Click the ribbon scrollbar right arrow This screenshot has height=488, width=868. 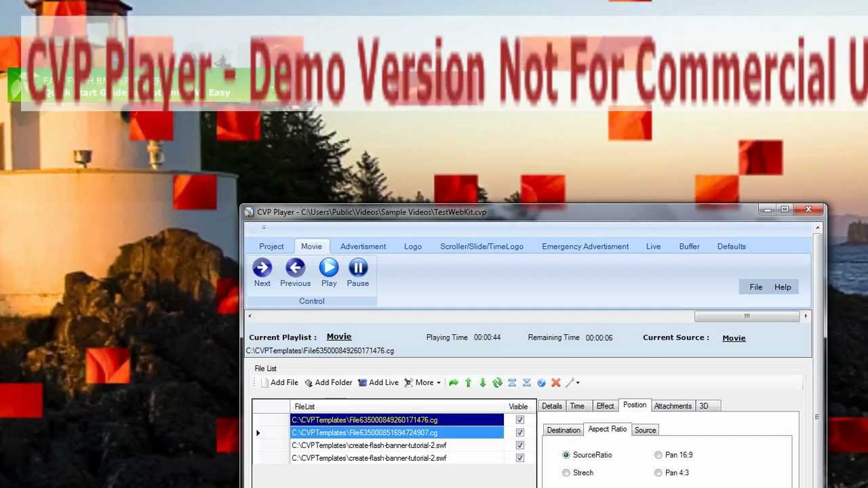[806, 316]
